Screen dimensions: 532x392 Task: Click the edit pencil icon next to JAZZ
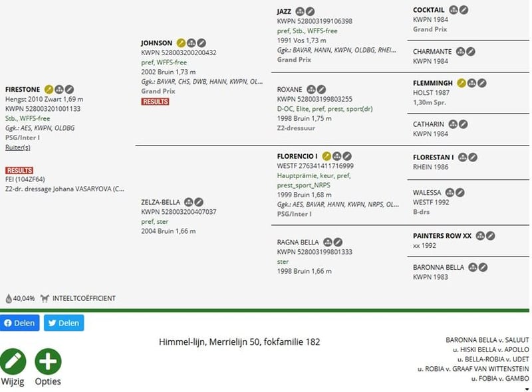point(310,12)
